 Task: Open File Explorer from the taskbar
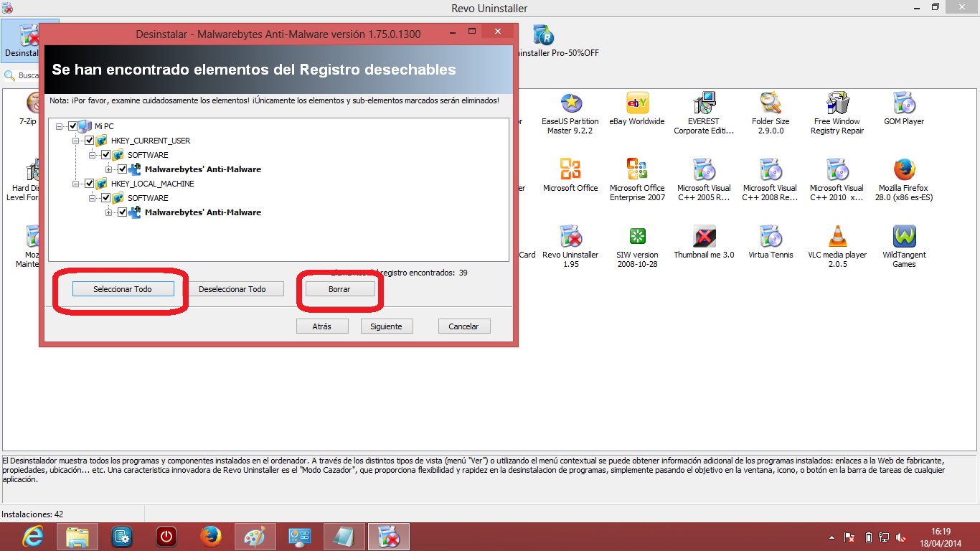click(x=77, y=536)
